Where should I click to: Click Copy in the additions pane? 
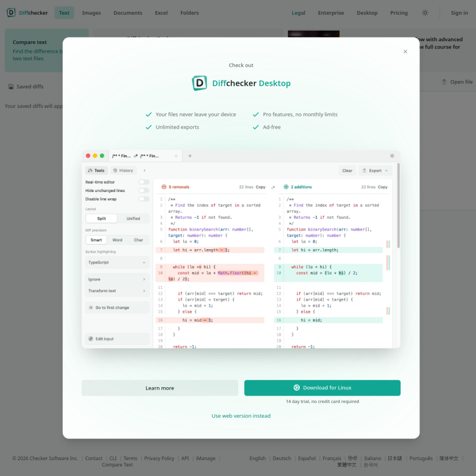(382, 187)
